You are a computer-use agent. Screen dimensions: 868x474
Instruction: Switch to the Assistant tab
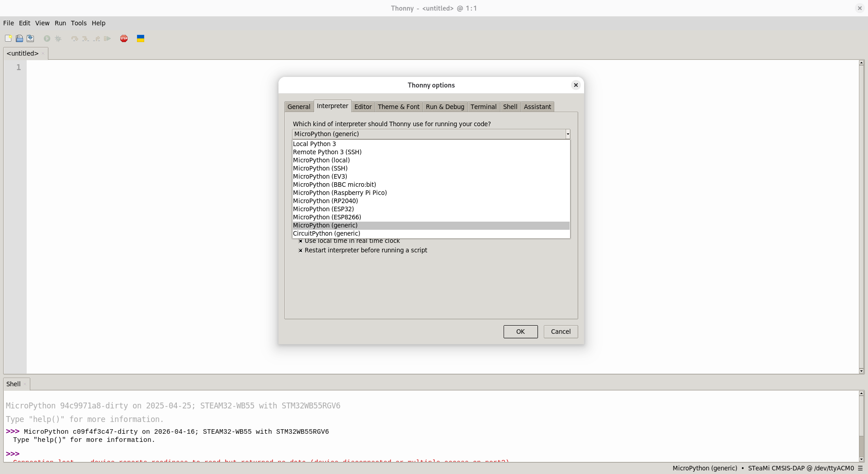point(537,107)
